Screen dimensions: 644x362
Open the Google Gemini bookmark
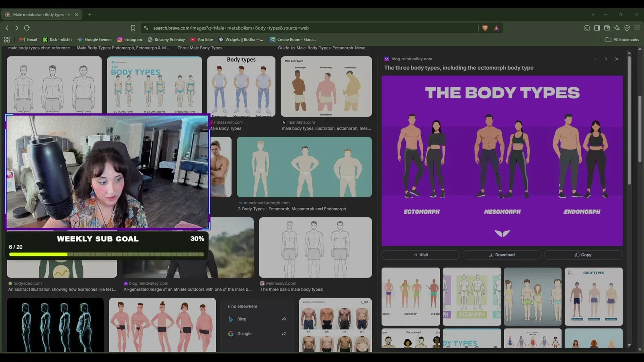pos(94,39)
